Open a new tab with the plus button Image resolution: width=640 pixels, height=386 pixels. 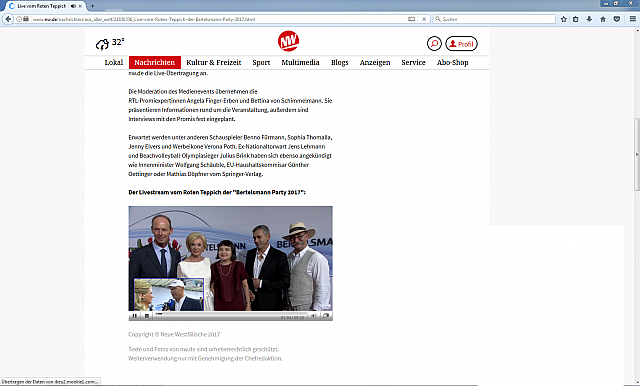(93, 6)
